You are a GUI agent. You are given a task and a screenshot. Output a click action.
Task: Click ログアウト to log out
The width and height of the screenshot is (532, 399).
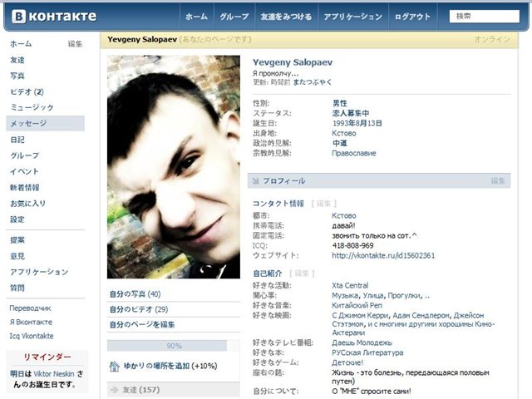(x=412, y=17)
